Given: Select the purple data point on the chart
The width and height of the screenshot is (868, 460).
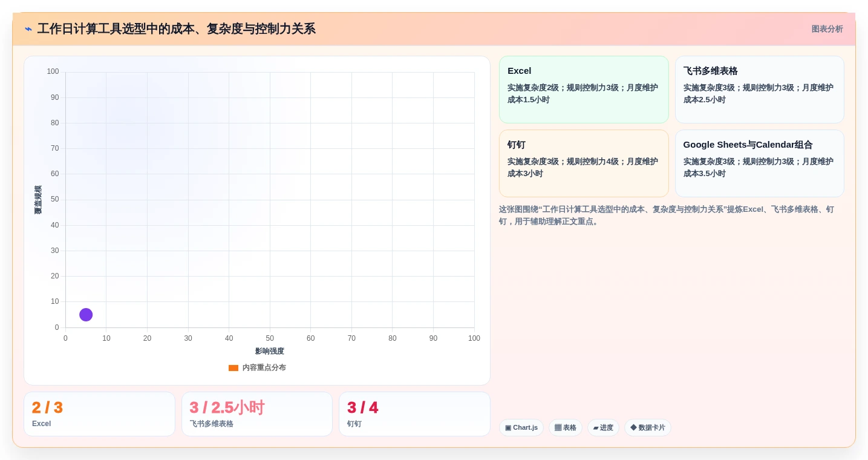Looking at the screenshot, I should click(x=86, y=315).
